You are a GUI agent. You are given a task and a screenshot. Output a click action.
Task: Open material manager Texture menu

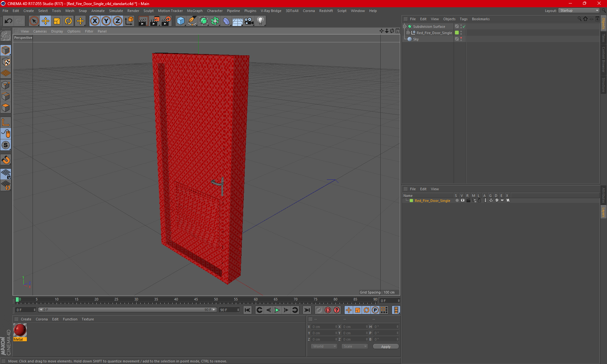tap(88, 319)
